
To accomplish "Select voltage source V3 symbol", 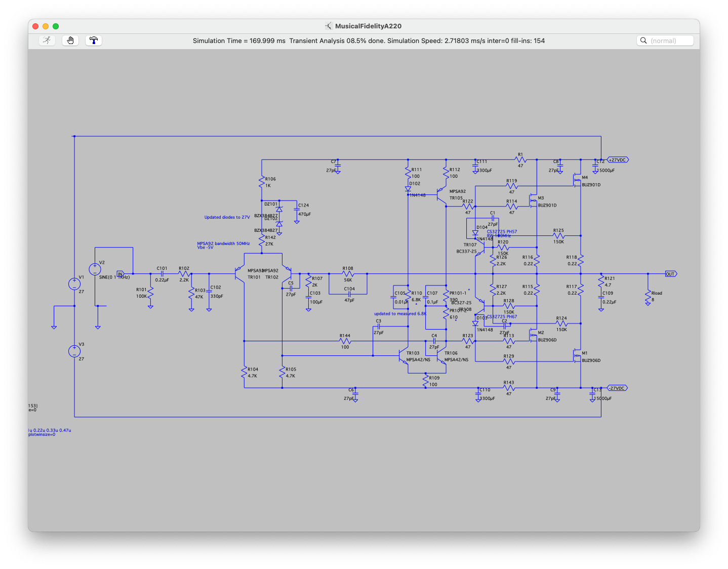I will click(74, 351).
